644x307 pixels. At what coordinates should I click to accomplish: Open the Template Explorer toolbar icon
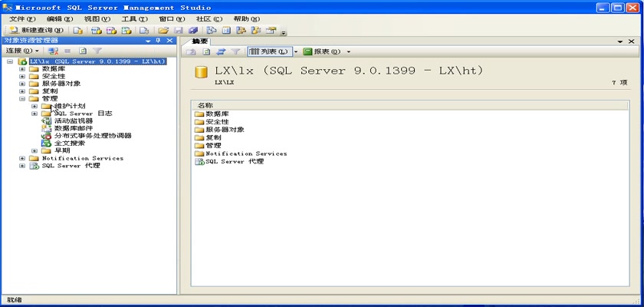(256, 31)
